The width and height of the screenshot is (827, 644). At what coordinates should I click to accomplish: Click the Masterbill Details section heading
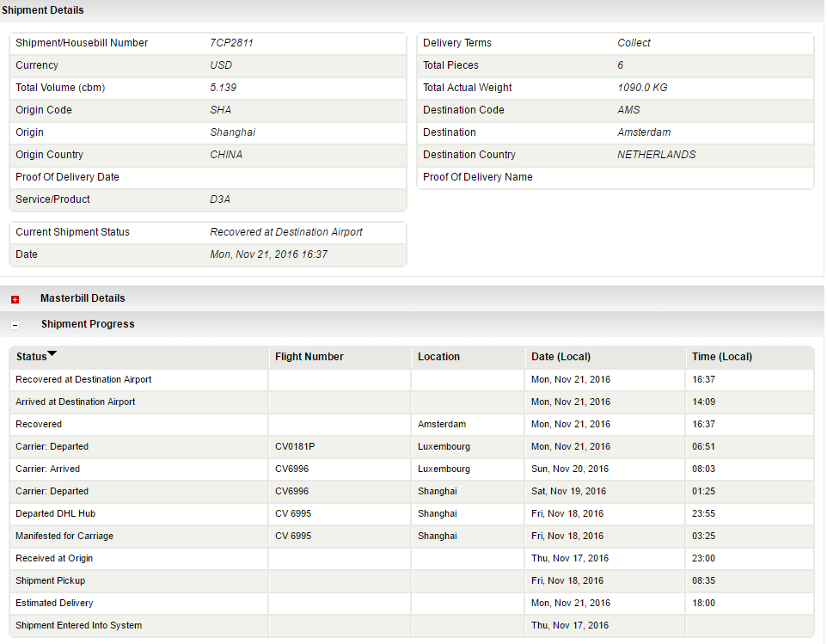pos(83,298)
